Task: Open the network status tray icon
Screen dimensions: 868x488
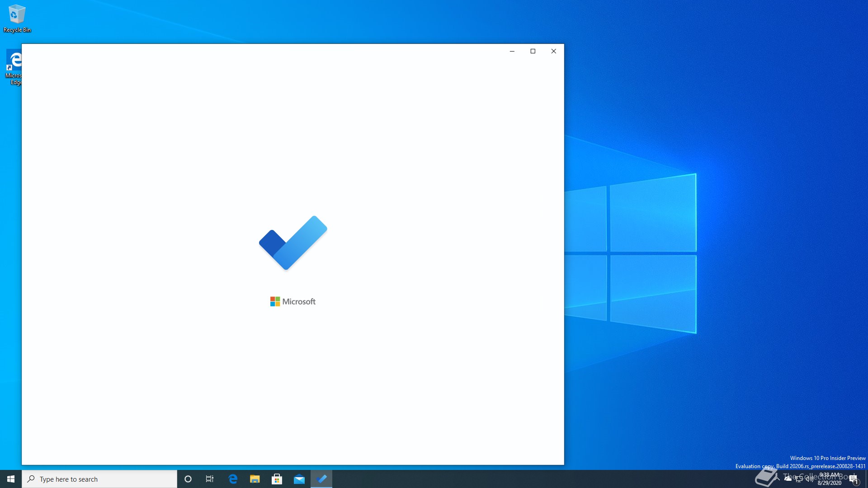Action: 799,479
